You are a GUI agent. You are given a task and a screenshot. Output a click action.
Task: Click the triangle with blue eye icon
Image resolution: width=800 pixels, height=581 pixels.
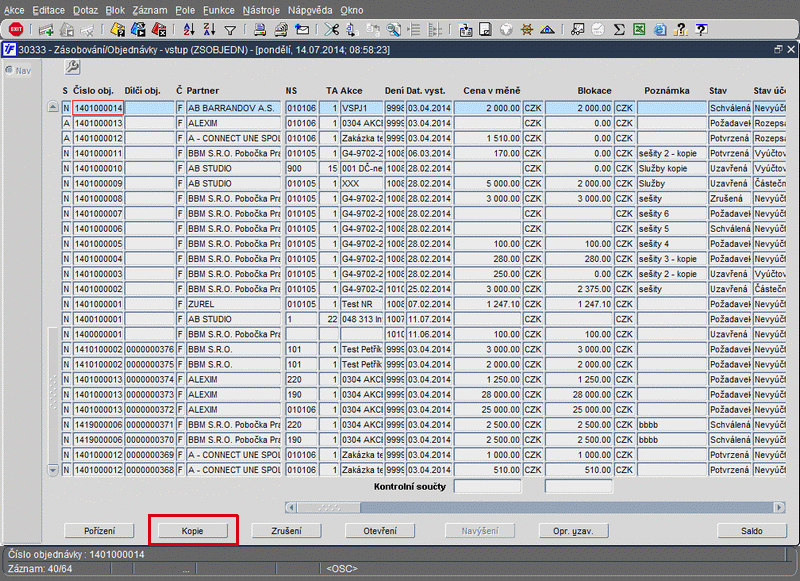coord(547,30)
